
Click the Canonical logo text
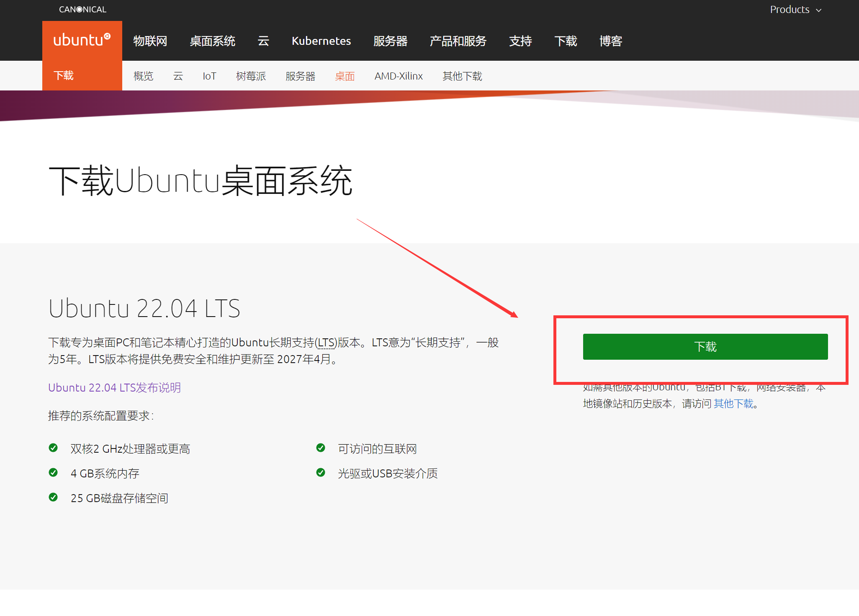click(82, 9)
